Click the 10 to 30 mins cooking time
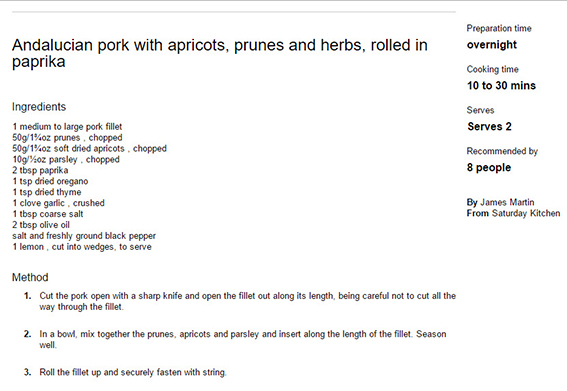The image size is (567, 391). 501,86
